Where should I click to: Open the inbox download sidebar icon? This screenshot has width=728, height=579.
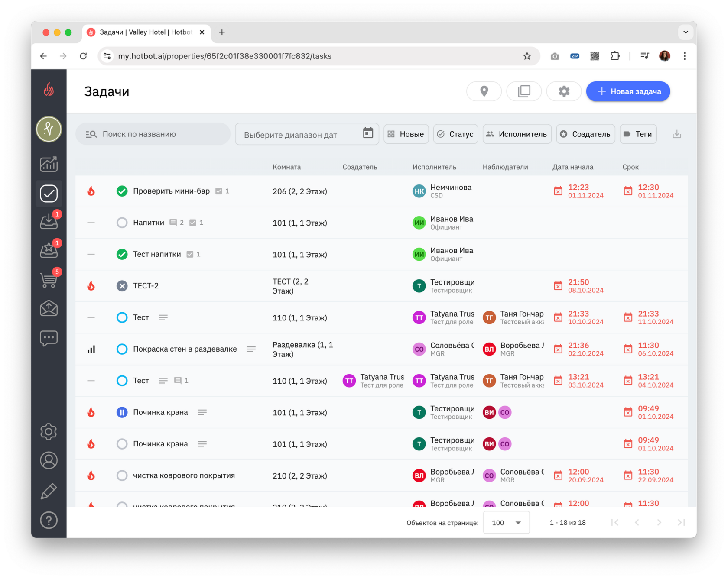coord(49,222)
